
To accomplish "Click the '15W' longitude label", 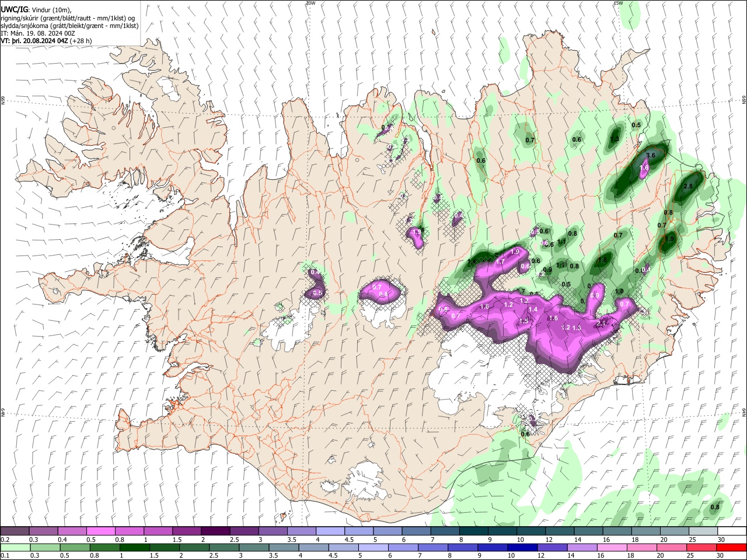I will click(x=618, y=3).
